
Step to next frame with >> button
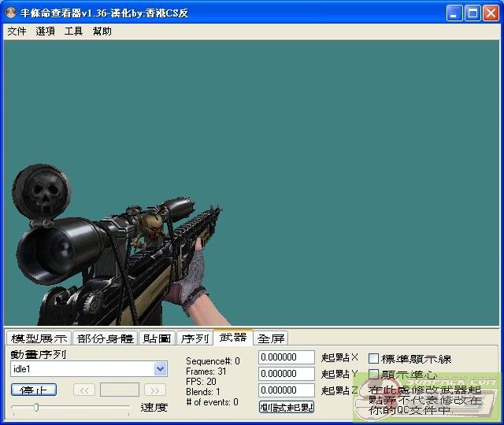point(155,390)
